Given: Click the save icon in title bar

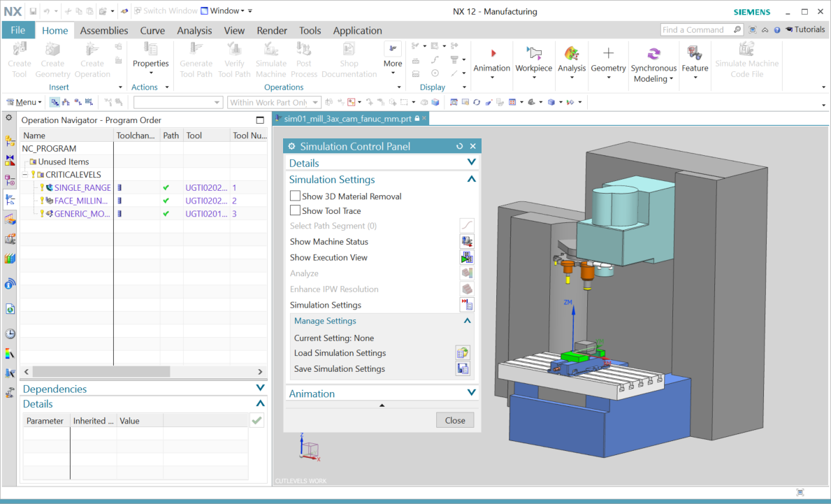Looking at the screenshot, I should click(x=33, y=11).
